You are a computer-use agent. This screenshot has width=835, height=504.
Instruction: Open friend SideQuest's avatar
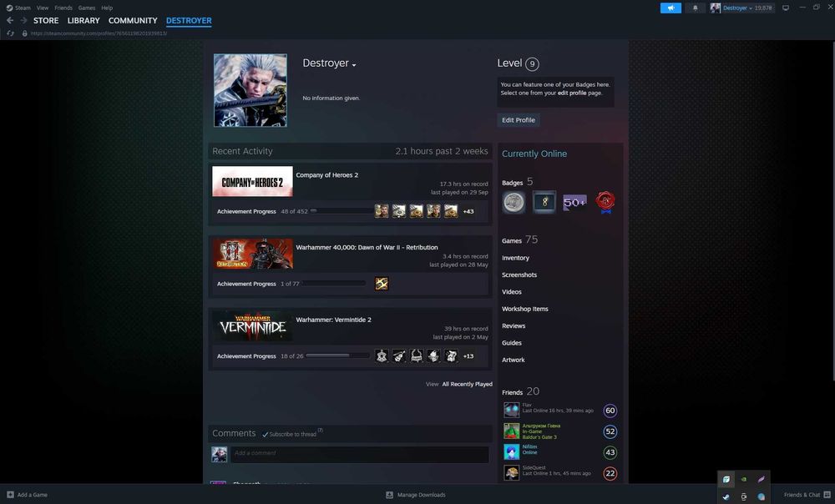[x=512, y=472]
